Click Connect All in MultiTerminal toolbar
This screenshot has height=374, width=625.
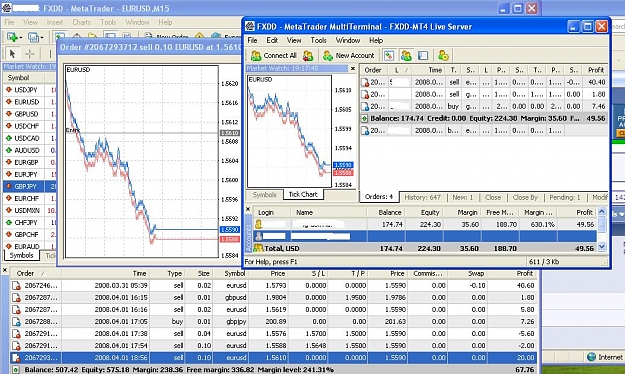click(273, 55)
